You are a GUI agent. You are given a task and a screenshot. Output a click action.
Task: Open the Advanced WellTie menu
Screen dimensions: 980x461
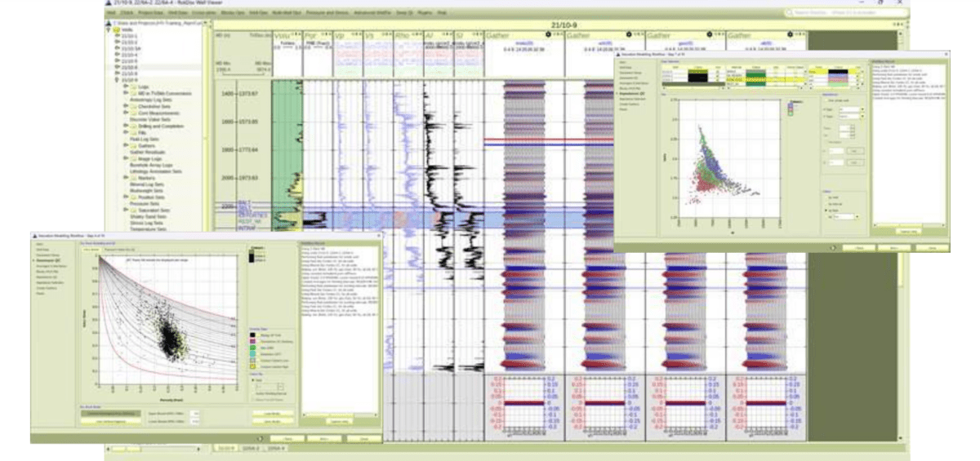point(373,13)
